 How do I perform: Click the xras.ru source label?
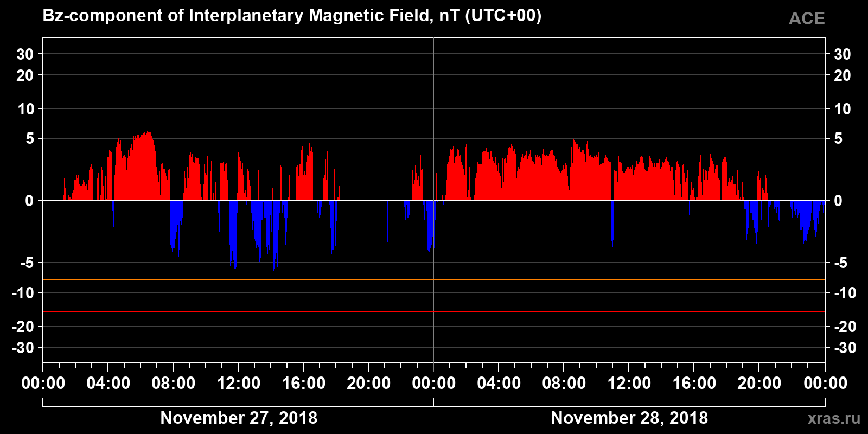point(834,418)
